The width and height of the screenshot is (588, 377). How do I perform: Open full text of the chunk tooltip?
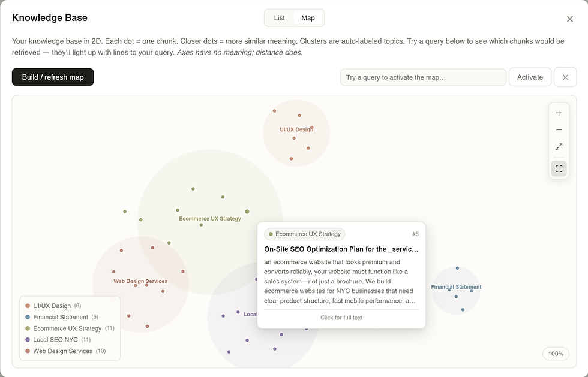click(x=341, y=318)
